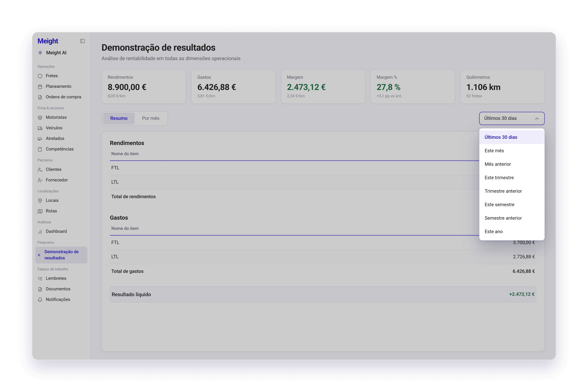Switch to the Resumo tab
The width and height of the screenshot is (588, 392).
(119, 118)
